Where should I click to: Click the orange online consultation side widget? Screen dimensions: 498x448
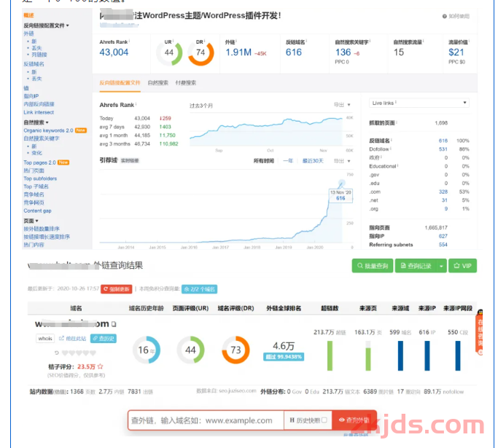(479, 333)
